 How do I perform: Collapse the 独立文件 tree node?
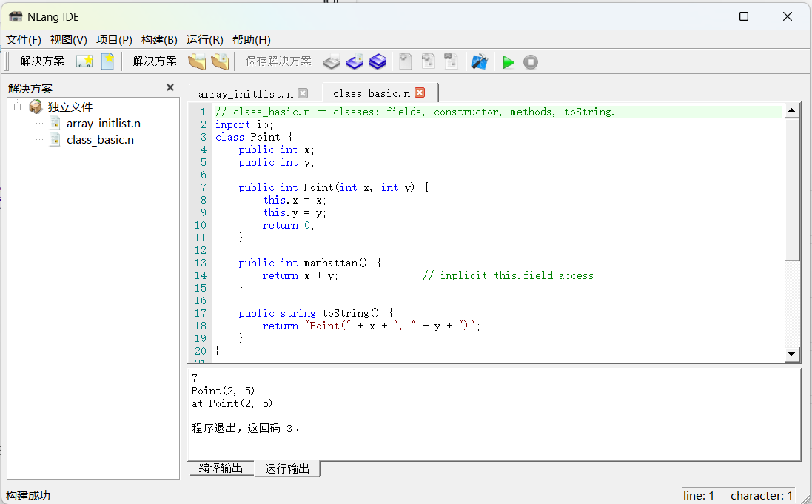(x=17, y=107)
